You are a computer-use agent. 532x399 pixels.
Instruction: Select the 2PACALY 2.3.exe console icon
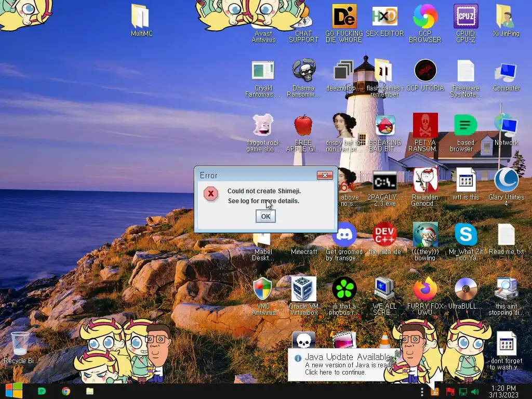coord(385,180)
